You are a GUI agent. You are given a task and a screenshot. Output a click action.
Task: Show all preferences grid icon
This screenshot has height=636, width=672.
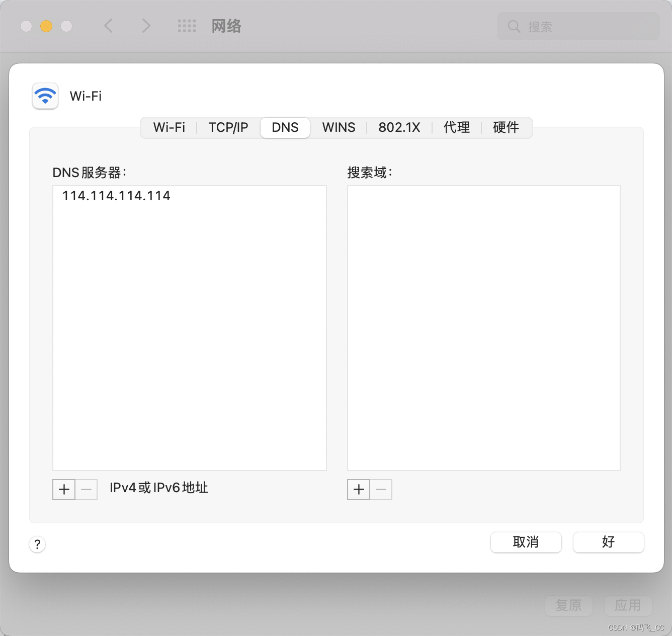(x=187, y=26)
